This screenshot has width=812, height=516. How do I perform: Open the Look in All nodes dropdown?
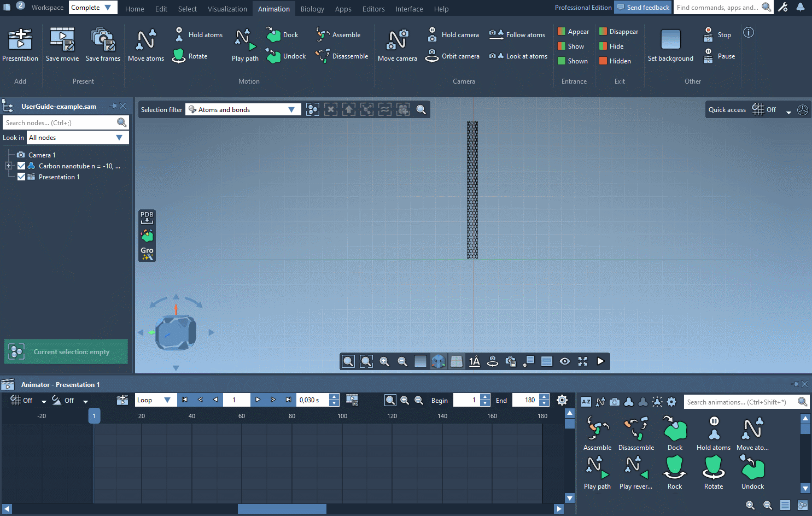(x=119, y=137)
